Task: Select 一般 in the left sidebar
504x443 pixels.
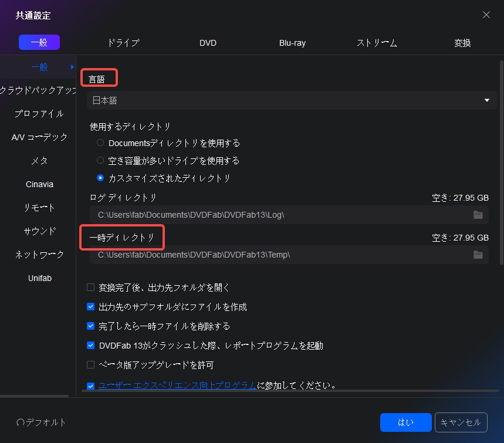Action: pyautogui.click(x=39, y=67)
